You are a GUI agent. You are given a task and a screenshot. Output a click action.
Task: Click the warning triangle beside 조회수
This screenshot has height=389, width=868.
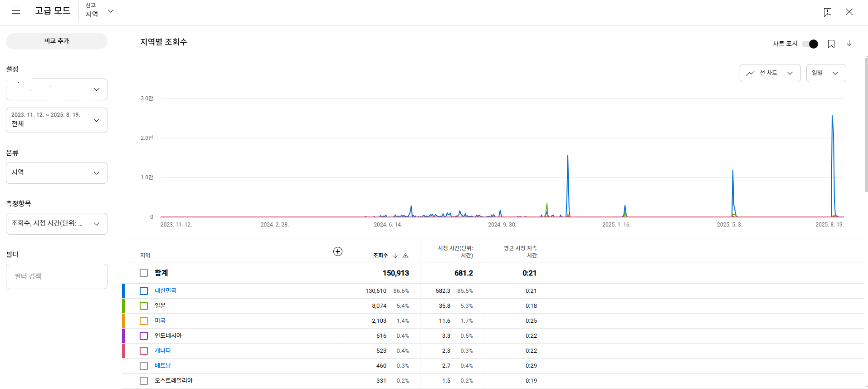pos(405,256)
